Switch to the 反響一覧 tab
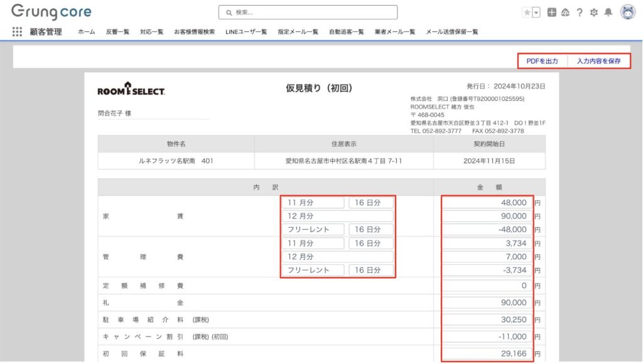Screen dimensions: 643x364 [117, 32]
